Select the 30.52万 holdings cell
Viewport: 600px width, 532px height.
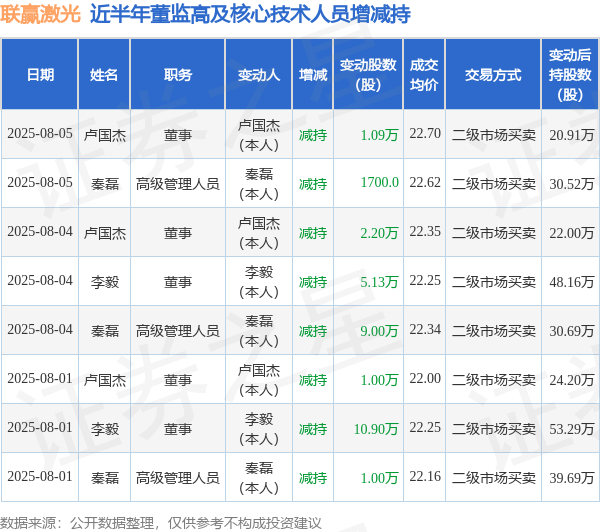(x=572, y=184)
